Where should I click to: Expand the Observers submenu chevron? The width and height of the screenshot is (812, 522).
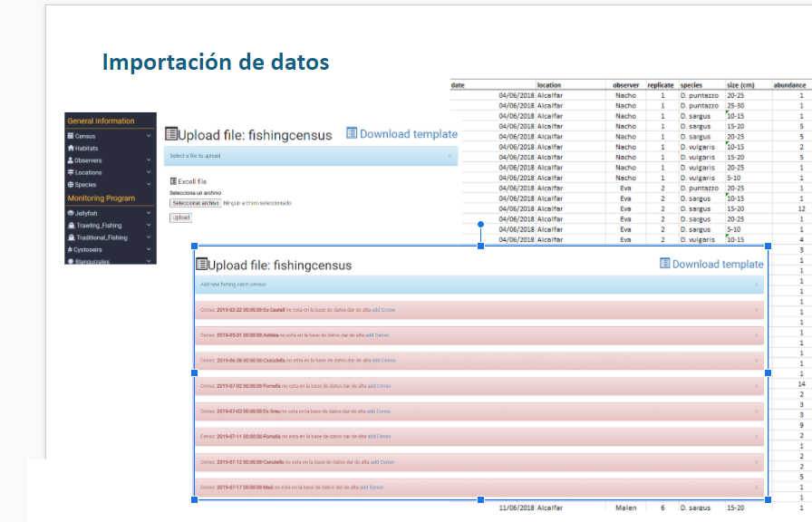click(x=149, y=160)
